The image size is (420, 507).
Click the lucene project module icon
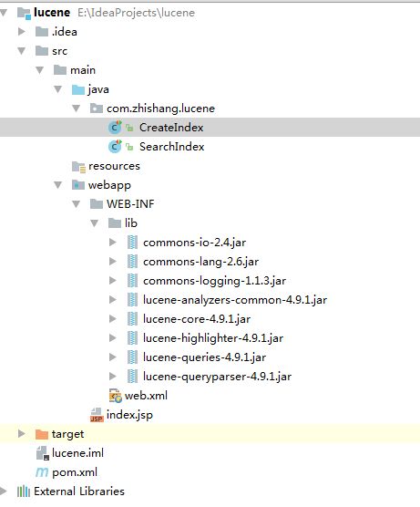click(24, 13)
